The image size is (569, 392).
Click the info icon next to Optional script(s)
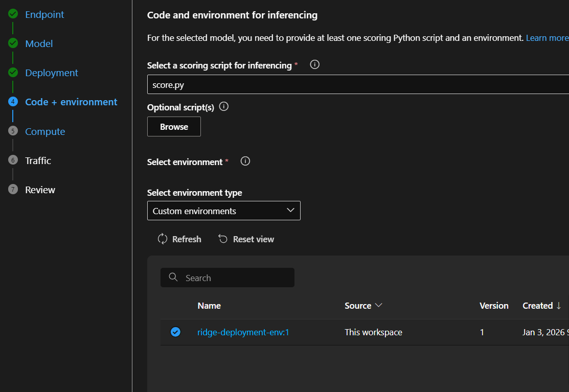223,107
